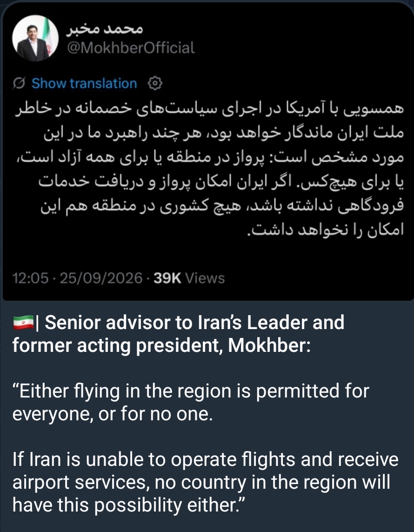Click the Senior advisor to Iran's Leader heading
414x532 pixels.
point(194,323)
